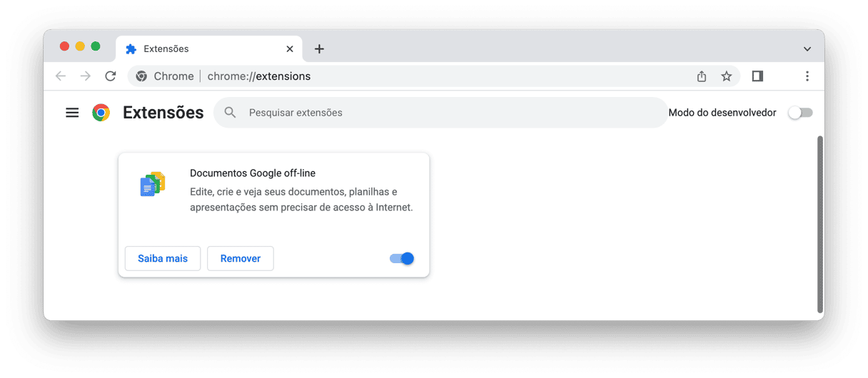Viewport: 868px width, 378px height.
Task: Click the Chrome logo beside Extensões
Action: click(x=101, y=113)
